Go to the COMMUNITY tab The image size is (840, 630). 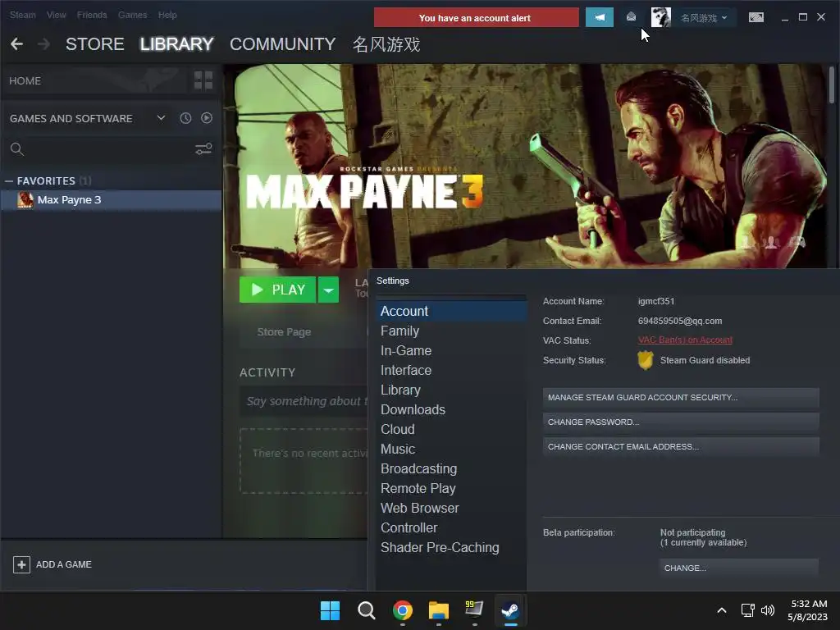pyautogui.click(x=283, y=44)
